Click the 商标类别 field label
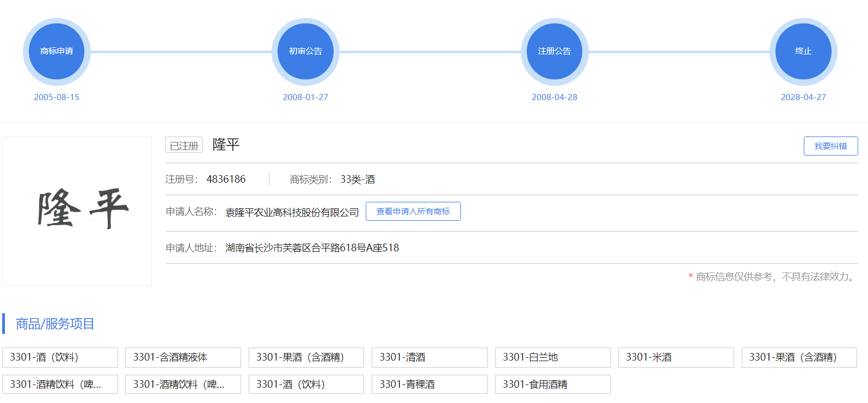Screen dimensions: 868x403 pyautogui.click(x=311, y=179)
